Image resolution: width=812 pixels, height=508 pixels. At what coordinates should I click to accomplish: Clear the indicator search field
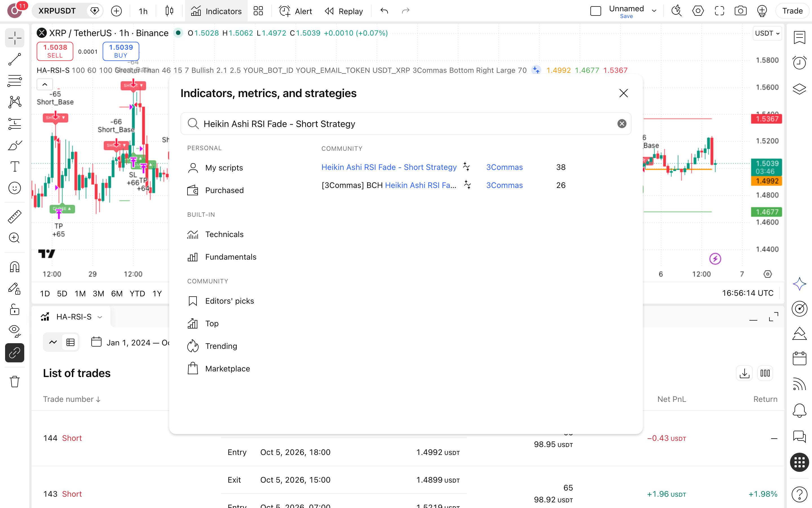pos(622,124)
